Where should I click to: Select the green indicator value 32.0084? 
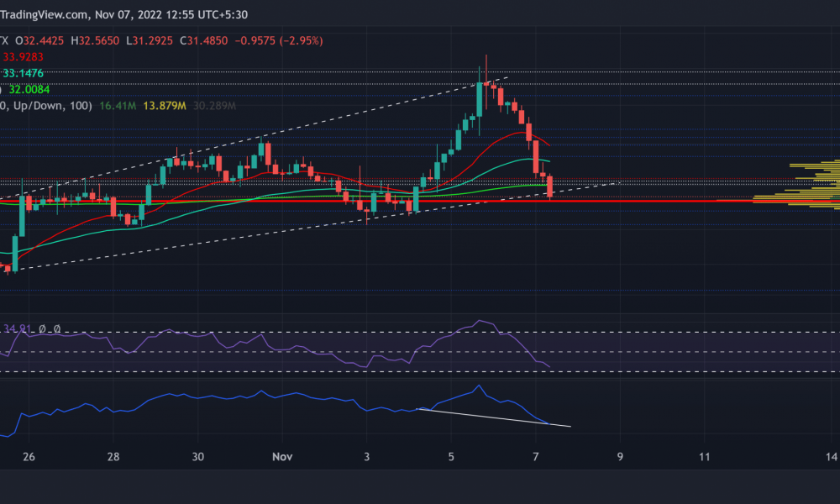tap(29, 89)
